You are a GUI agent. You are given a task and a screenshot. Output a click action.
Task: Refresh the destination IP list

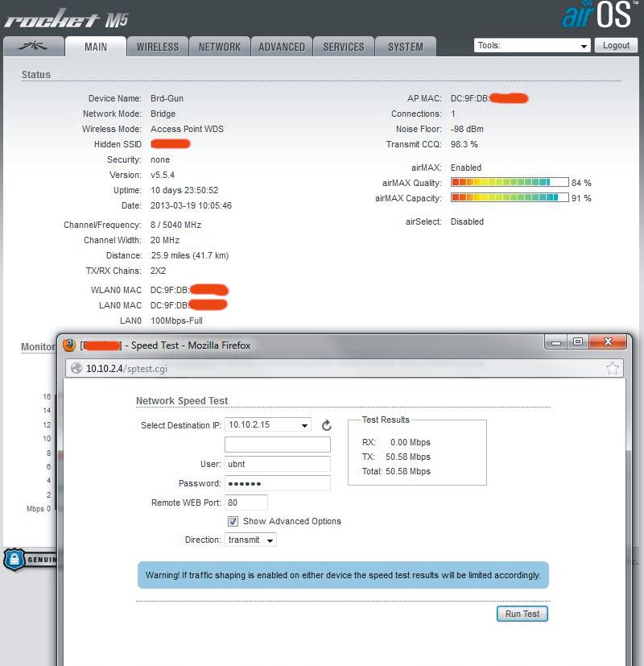pos(326,425)
